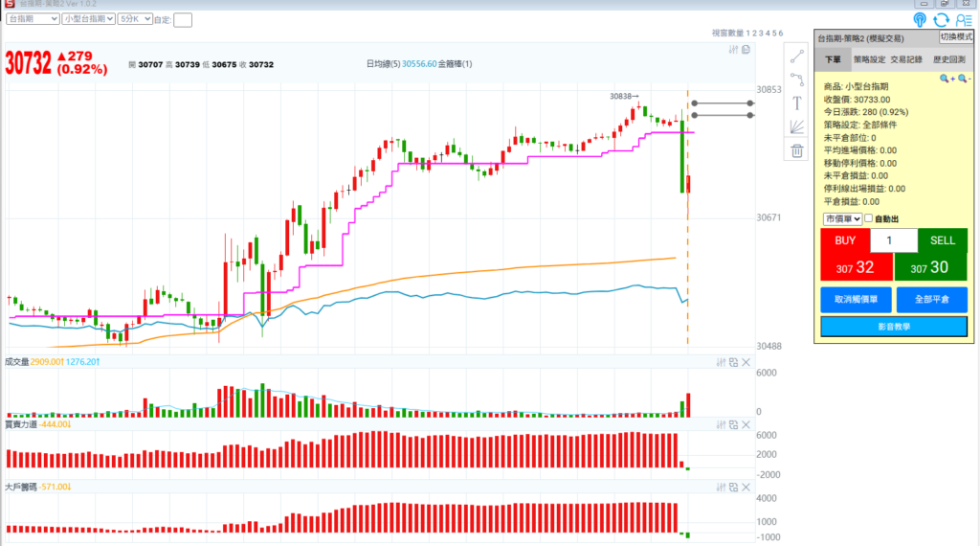Click the order quantity input field
The image size is (980, 546).
(893, 240)
